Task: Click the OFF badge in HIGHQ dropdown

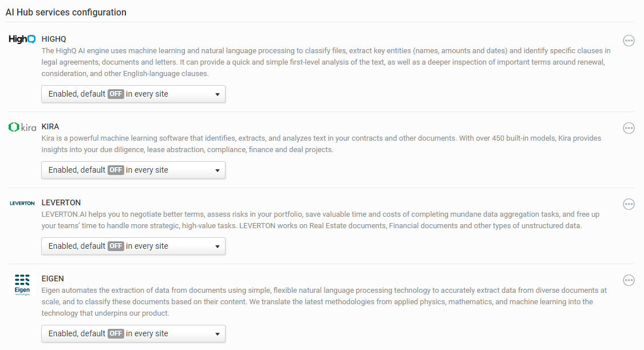Action: 116,94
